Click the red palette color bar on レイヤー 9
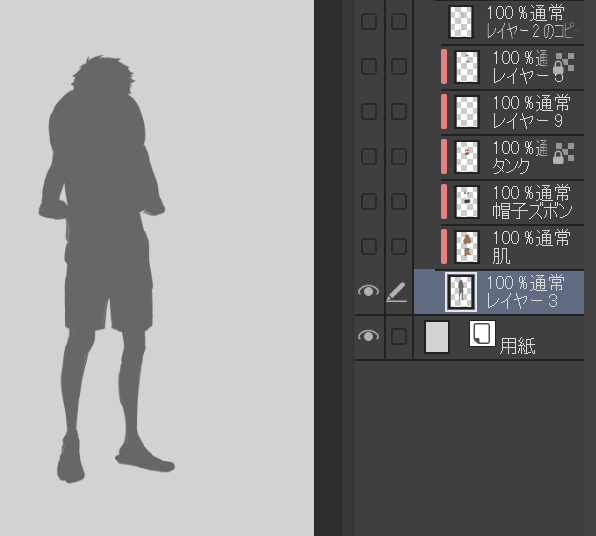This screenshot has height=536, width=596. 444,111
